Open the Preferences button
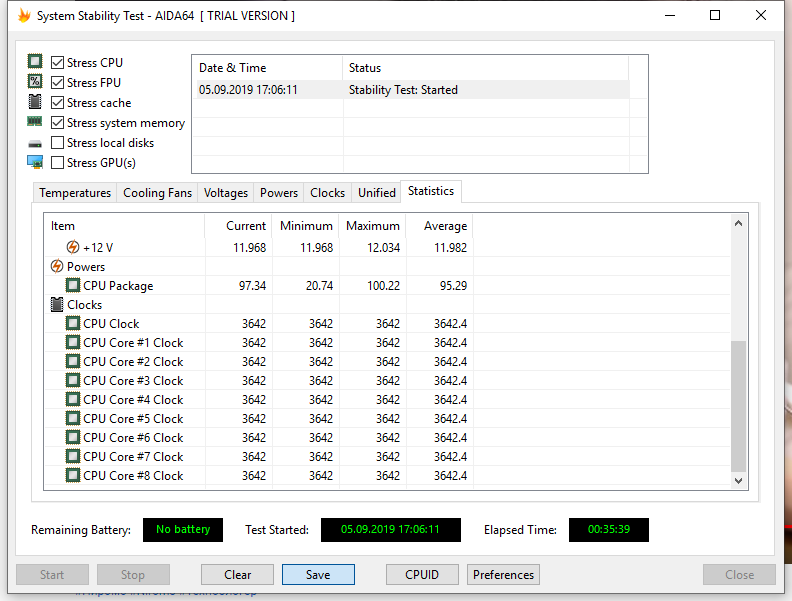 (x=503, y=575)
